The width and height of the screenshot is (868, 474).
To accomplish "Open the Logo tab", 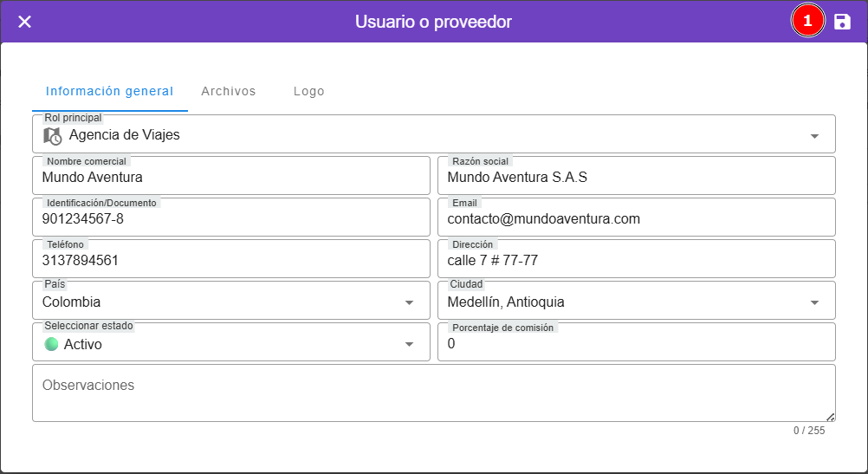I will (x=309, y=91).
